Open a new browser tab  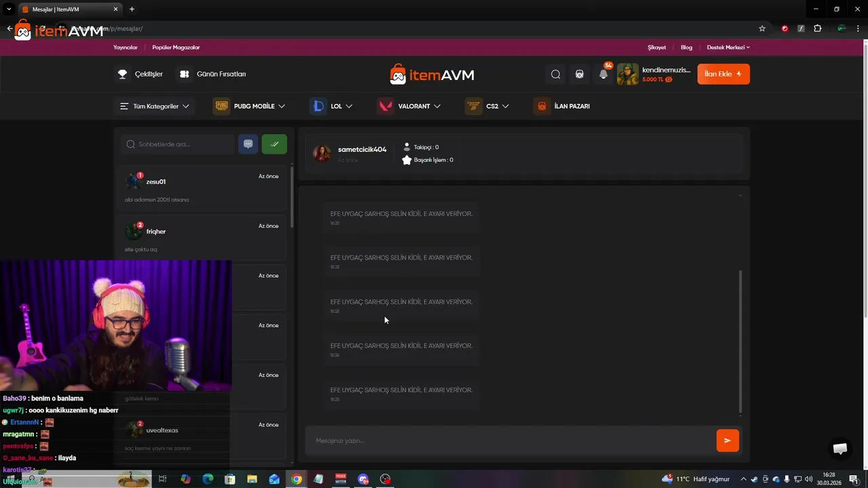[x=132, y=9]
